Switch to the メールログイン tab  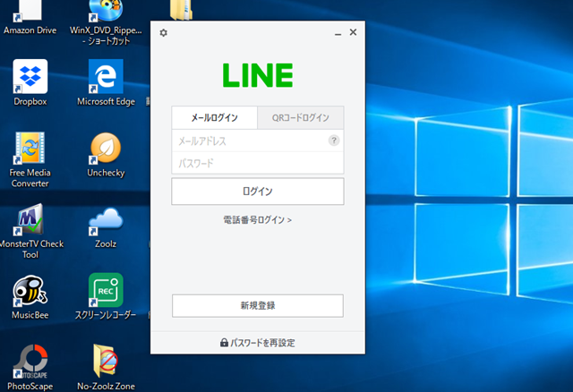point(215,117)
